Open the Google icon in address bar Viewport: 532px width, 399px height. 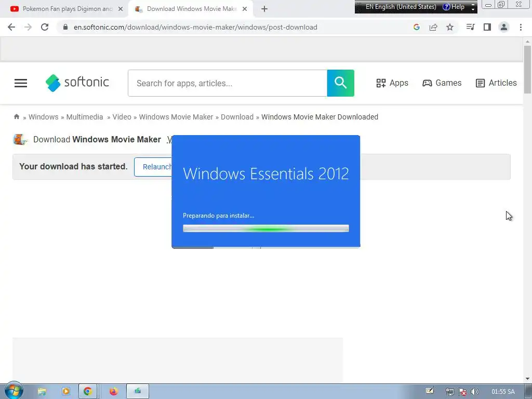pos(417,27)
